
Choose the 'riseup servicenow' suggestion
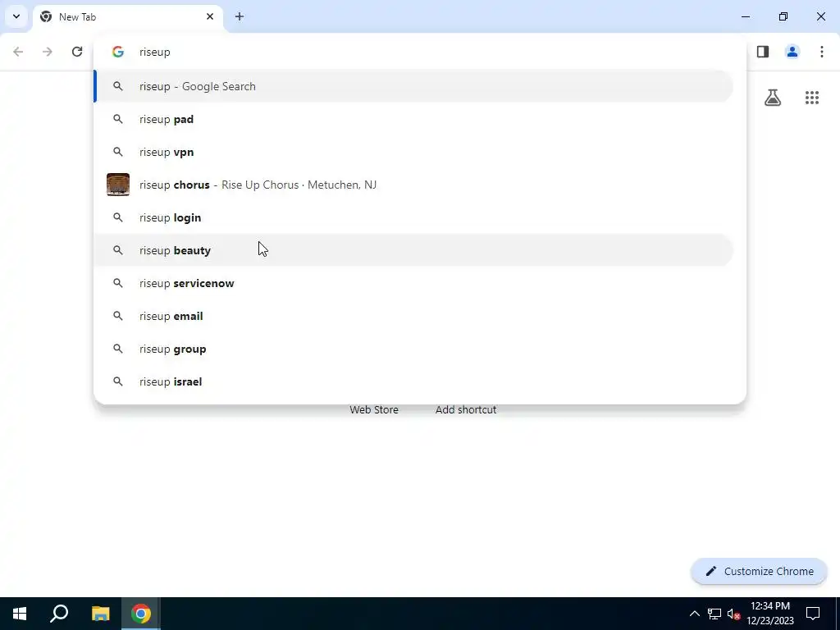(413, 283)
